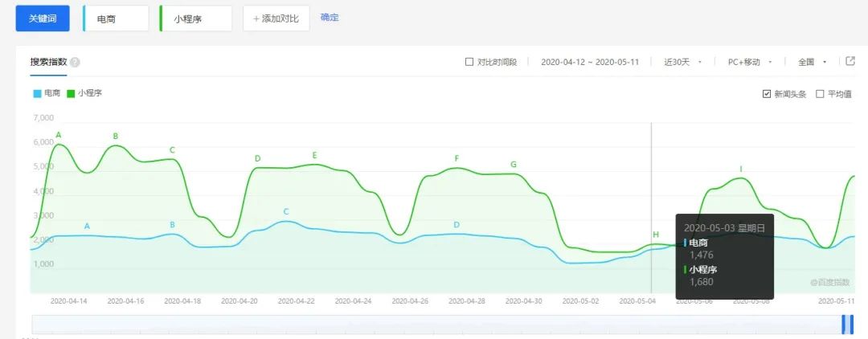Expand the PC+移动 dropdown

pos(750,62)
